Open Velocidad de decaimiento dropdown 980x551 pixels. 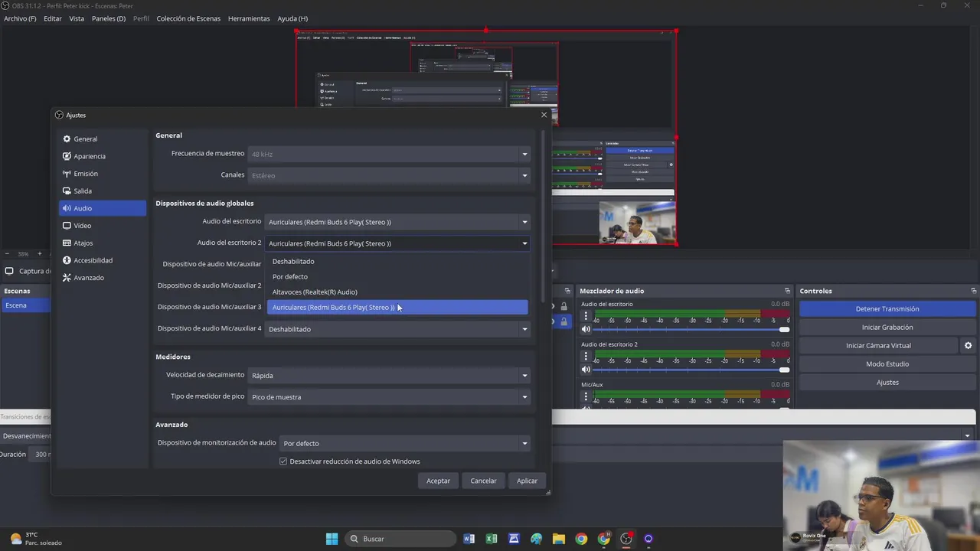(x=390, y=376)
